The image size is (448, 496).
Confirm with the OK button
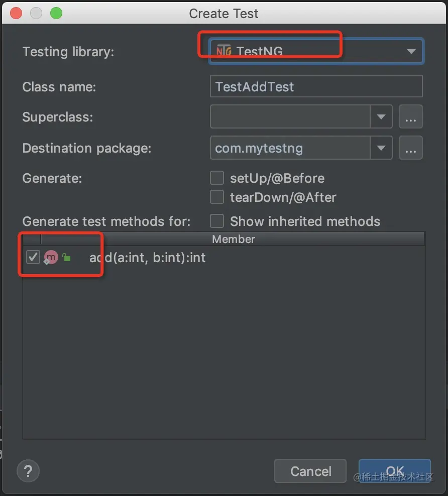click(395, 471)
